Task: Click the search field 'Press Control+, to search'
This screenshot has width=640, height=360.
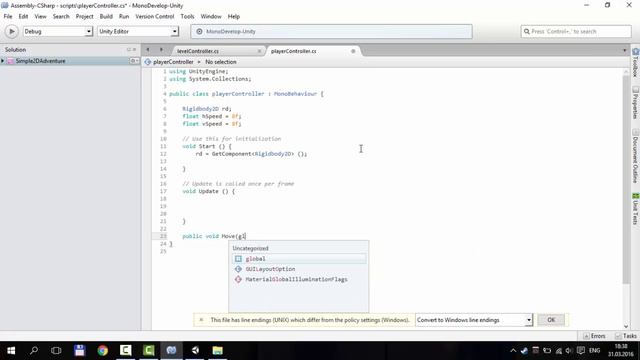Action: coord(576,31)
